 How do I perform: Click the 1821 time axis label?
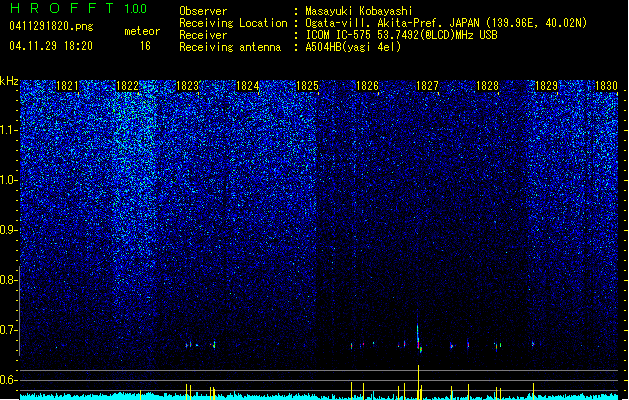(x=67, y=86)
